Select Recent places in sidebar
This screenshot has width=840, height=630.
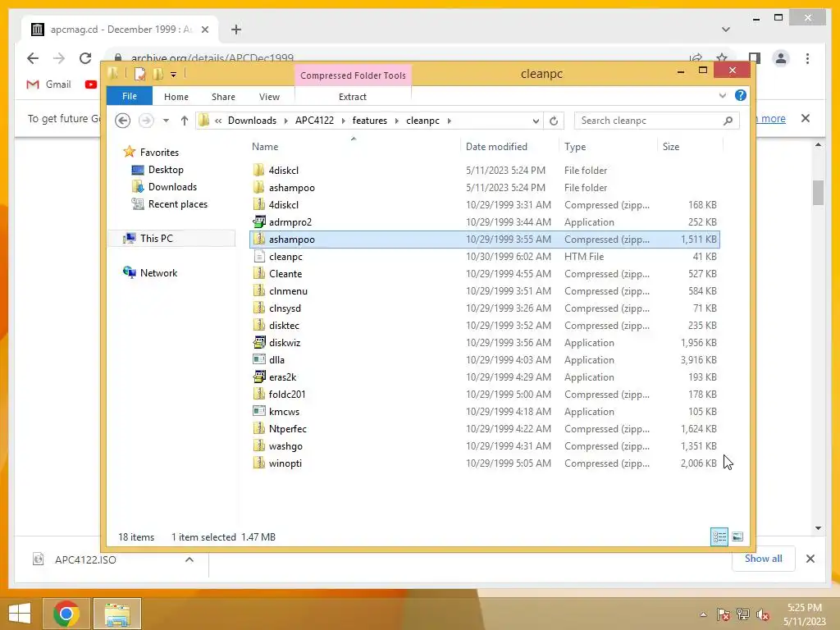tap(169, 204)
